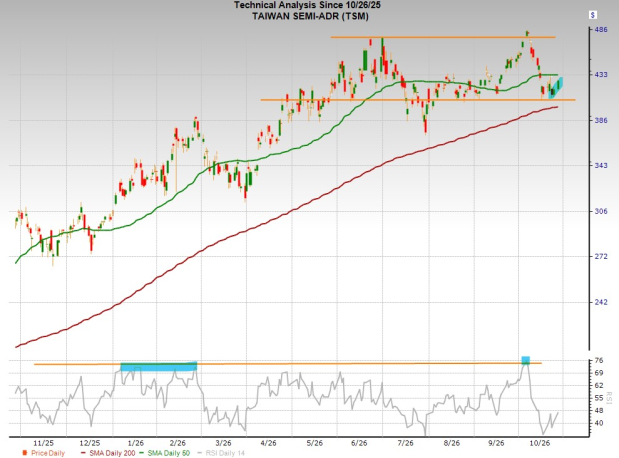Toggle the 'SMA Daily 200' legend entry
This screenshot has height=458, width=619.
pyautogui.click(x=107, y=453)
